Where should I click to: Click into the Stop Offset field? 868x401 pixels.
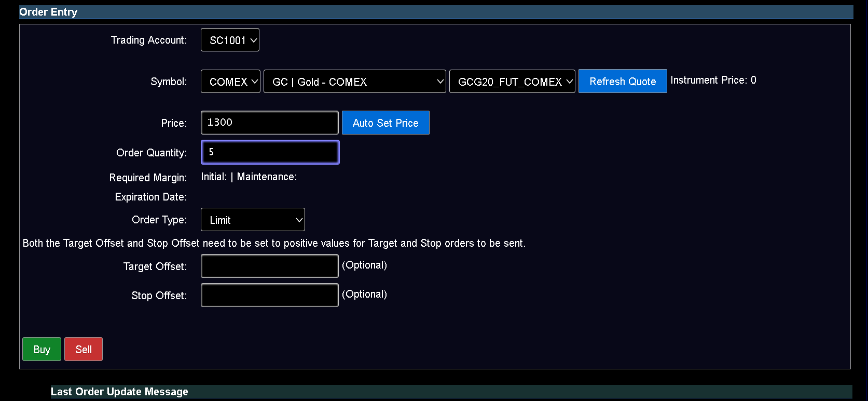click(270, 295)
